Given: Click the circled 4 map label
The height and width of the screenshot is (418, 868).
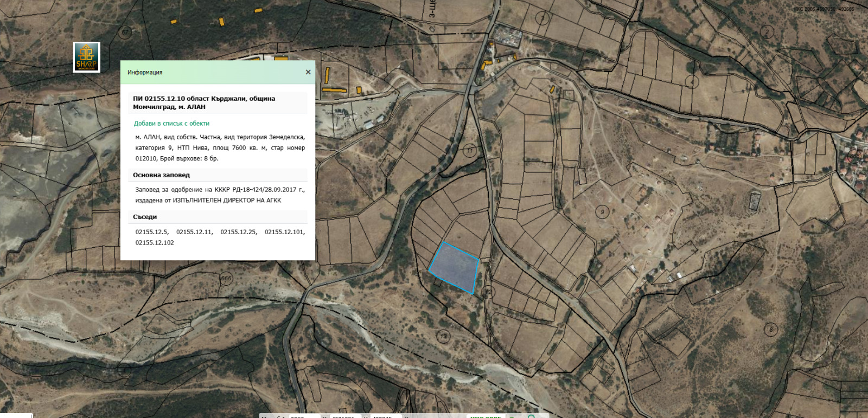Looking at the screenshot, I should click(x=691, y=82).
